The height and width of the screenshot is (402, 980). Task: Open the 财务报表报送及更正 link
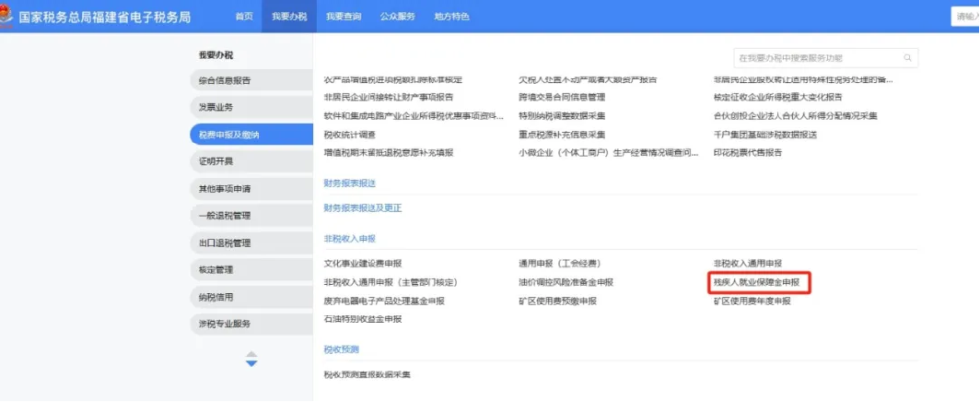coord(363,208)
